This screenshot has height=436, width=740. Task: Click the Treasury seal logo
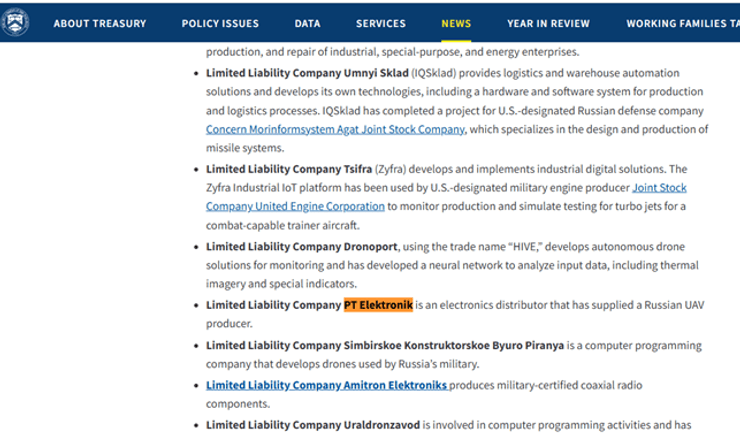[x=16, y=22]
